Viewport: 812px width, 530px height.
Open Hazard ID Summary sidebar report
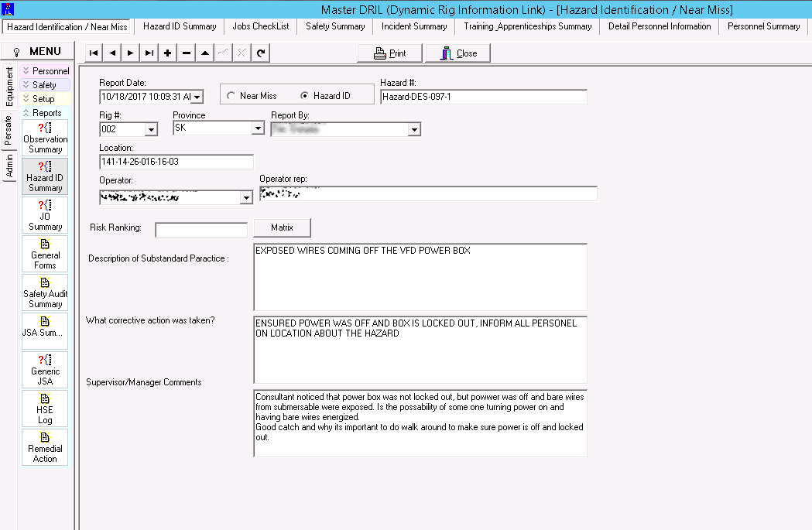coord(45,176)
